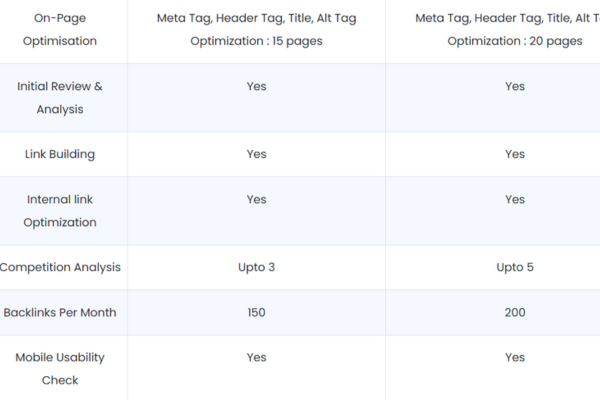Image resolution: width=600 pixels, height=400 pixels.
Task: Select the Upto 3 cell
Action: [x=256, y=267]
